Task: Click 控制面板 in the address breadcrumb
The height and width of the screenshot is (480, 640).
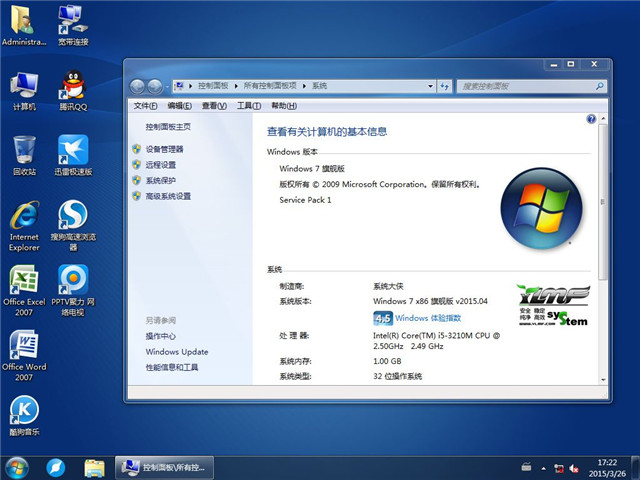Action: tap(213, 86)
